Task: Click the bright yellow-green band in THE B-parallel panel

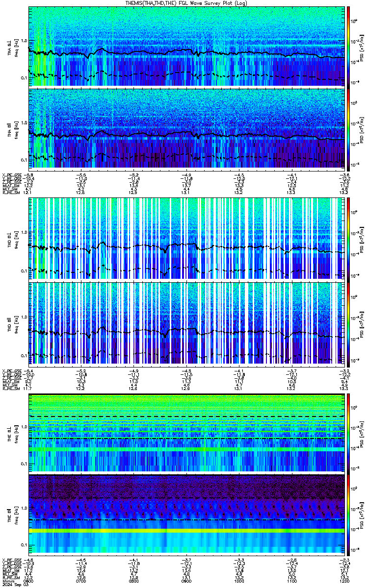Action: tap(186, 531)
